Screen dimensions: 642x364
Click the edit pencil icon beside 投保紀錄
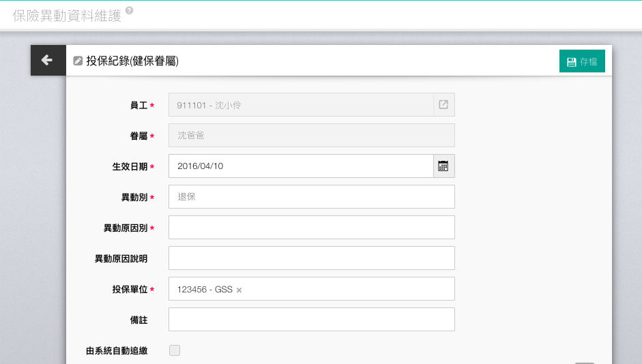coord(78,61)
